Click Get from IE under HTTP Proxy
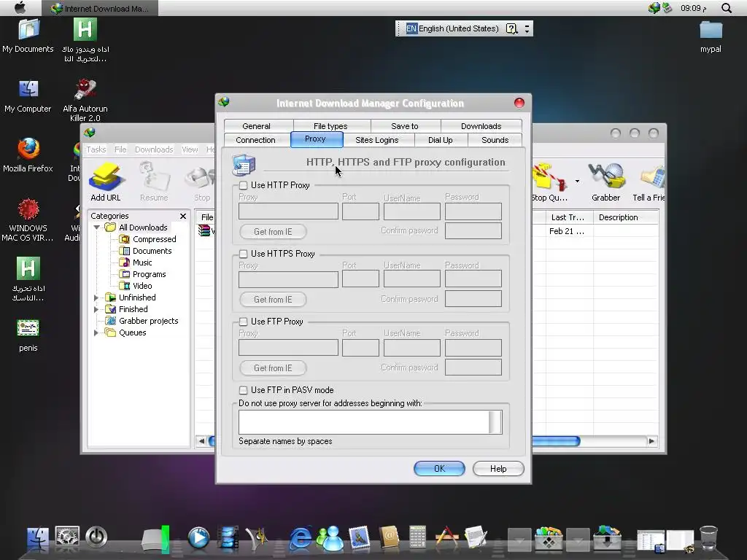This screenshot has height=560, width=747. 273,232
